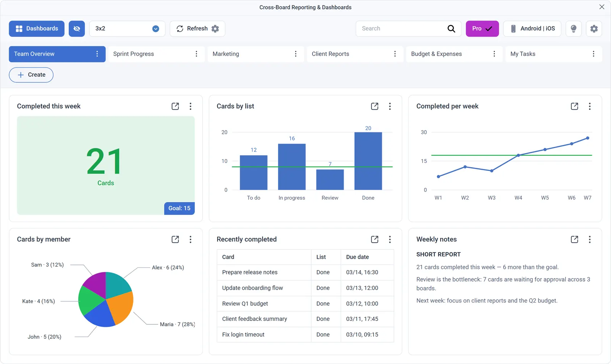This screenshot has height=364, width=611.
Task: Open the My Tasks tab options menu
Action: (593, 54)
